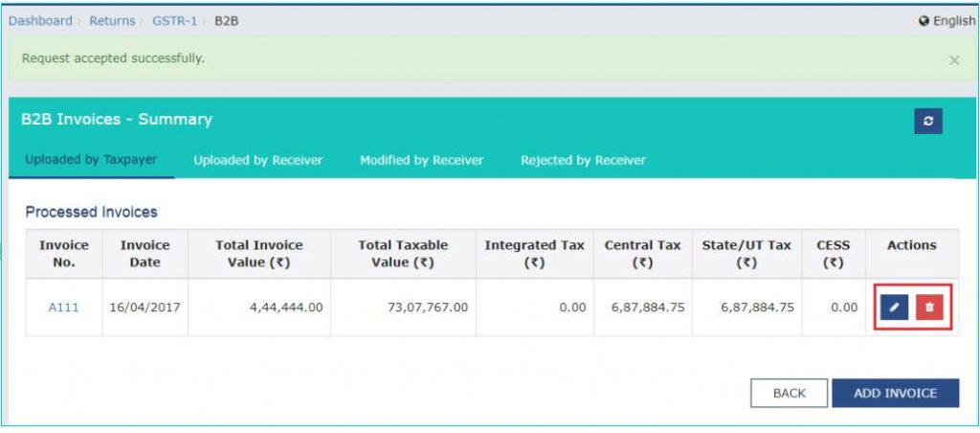This screenshot has width=980, height=433.
Task: Dismiss the success message with the X icon
Action: pos(954,60)
